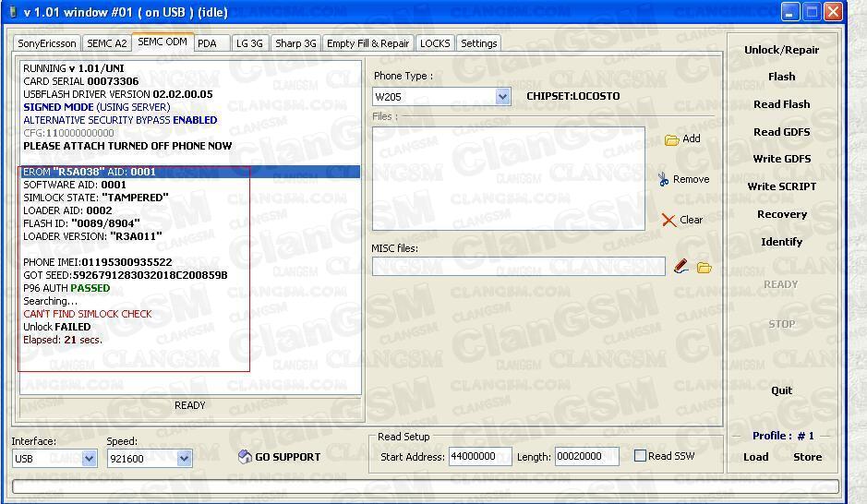Click the Length input field
Screen dimensions: 867x504
586,457
